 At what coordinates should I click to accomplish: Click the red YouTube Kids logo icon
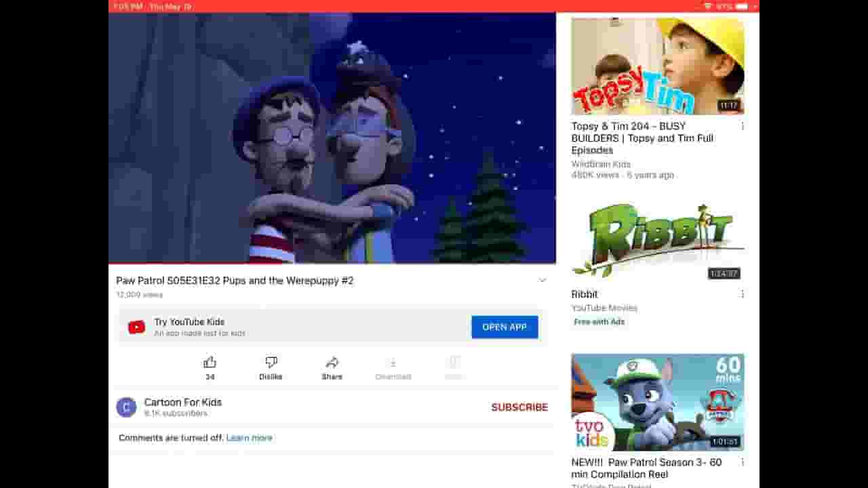(136, 327)
